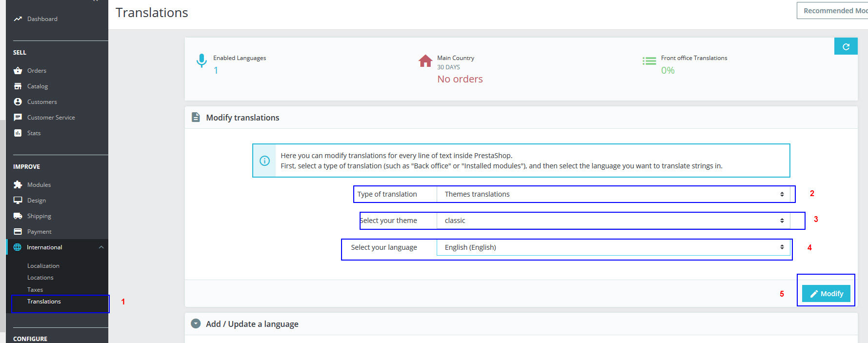The width and height of the screenshot is (868, 343).
Task: Open the Type of translation dropdown
Action: point(613,194)
